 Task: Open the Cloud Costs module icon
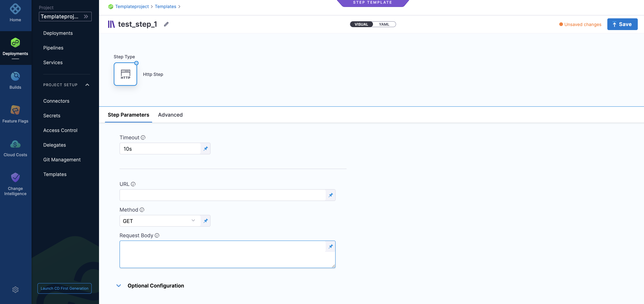tap(15, 144)
